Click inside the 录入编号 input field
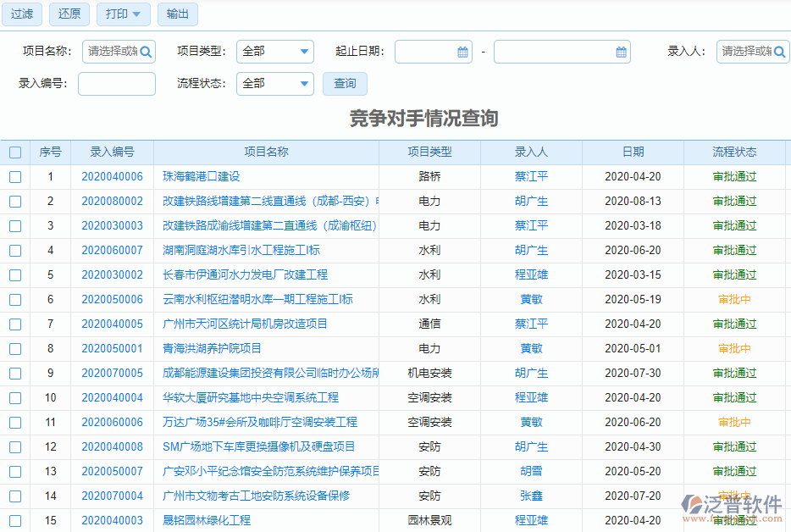Image resolution: width=791 pixels, height=532 pixels. [116, 84]
